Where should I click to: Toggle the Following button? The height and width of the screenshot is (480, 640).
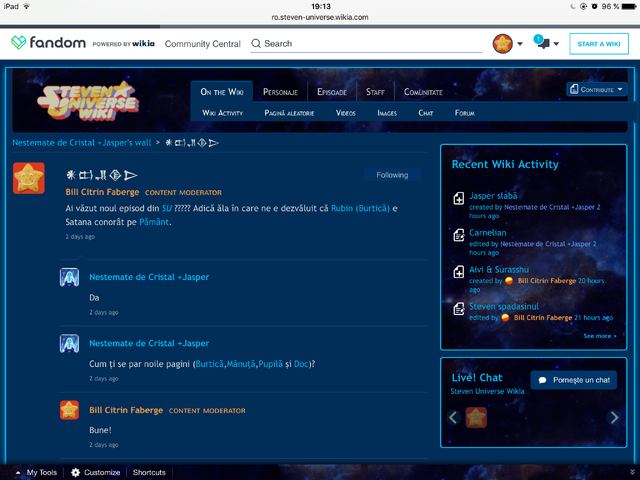(x=392, y=175)
